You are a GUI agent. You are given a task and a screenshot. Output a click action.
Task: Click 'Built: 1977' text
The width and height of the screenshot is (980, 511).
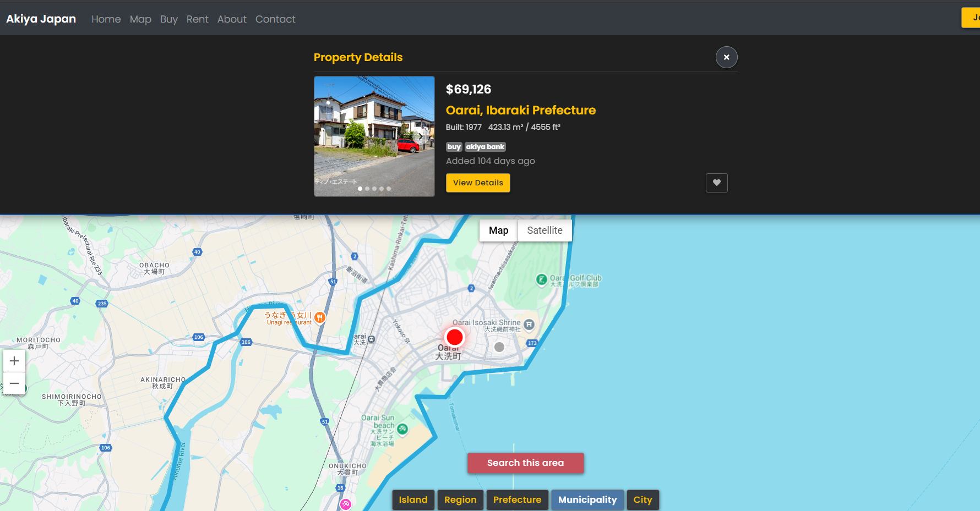(464, 127)
